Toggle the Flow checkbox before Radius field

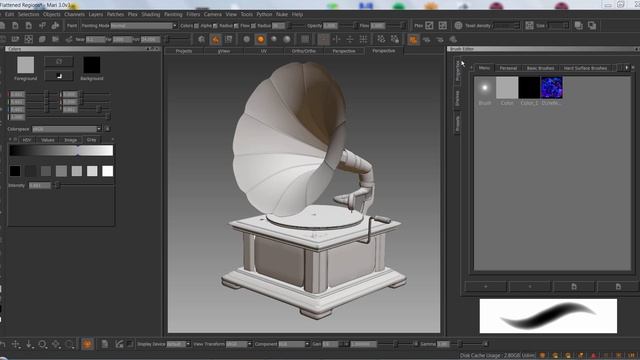point(253,26)
